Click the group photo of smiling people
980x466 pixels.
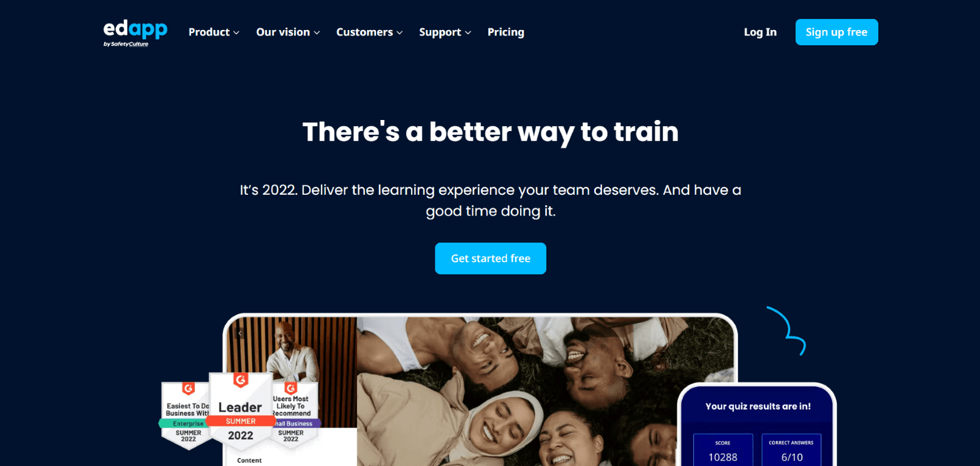pos(545,391)
